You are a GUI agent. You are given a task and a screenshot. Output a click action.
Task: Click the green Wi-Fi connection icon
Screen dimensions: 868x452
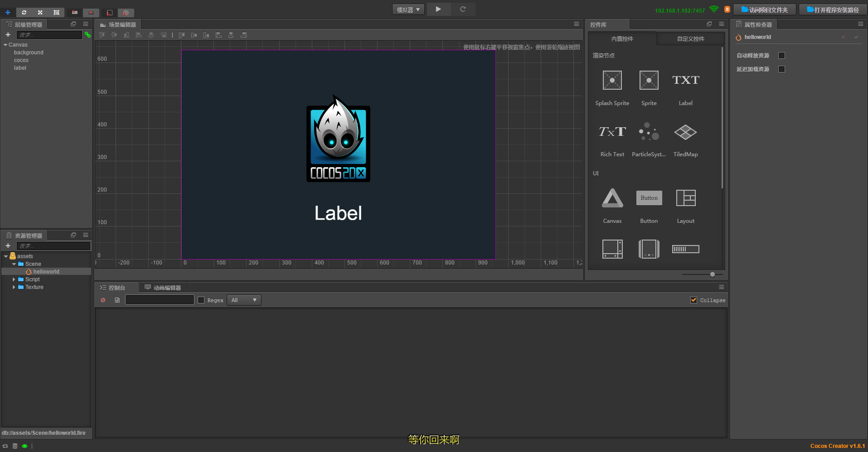pyautogui.click(x=714, y=9)
